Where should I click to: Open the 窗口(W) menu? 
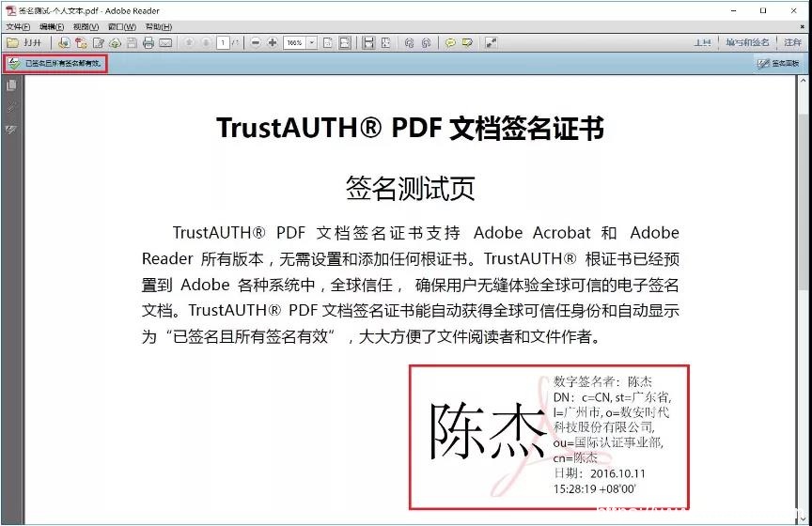121,27
